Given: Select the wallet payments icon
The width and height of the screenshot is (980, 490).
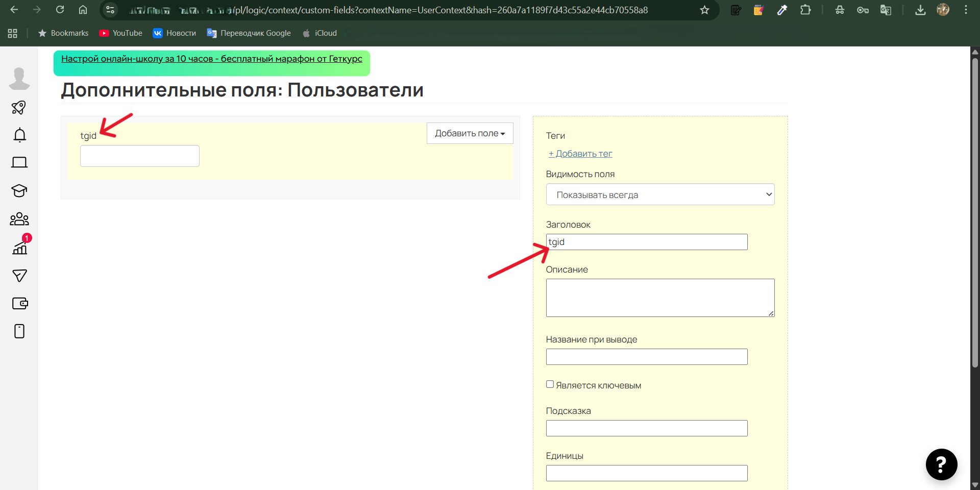Looking at the screenshot, I should pyautogui.click(x=19, y=303).
